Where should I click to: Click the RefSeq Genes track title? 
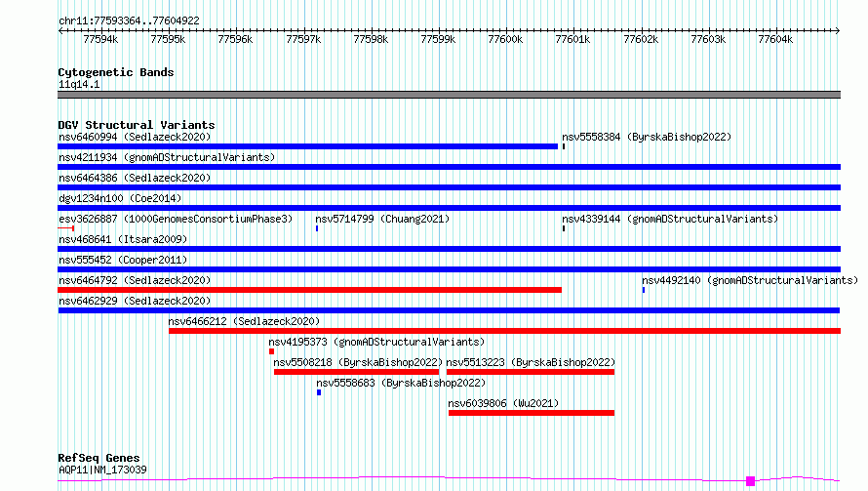click(99, 459)
